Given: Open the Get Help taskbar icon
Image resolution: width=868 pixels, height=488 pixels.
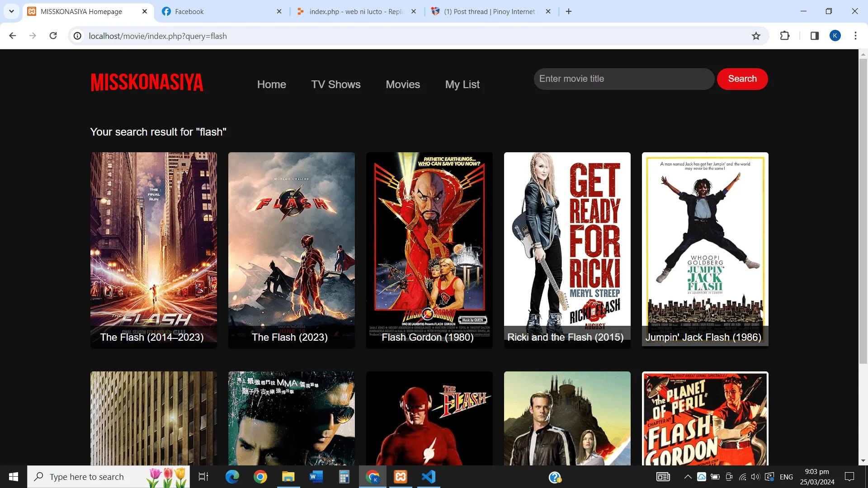Looking at the screenshot, I should (555, 477).
